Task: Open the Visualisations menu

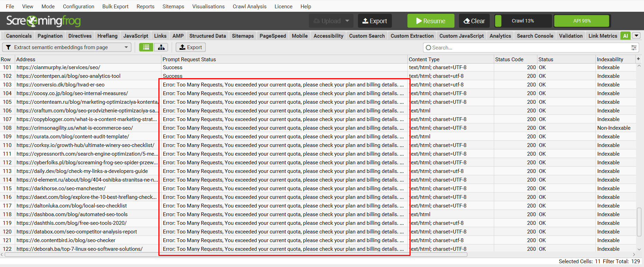Action: [x=208, y=6]
